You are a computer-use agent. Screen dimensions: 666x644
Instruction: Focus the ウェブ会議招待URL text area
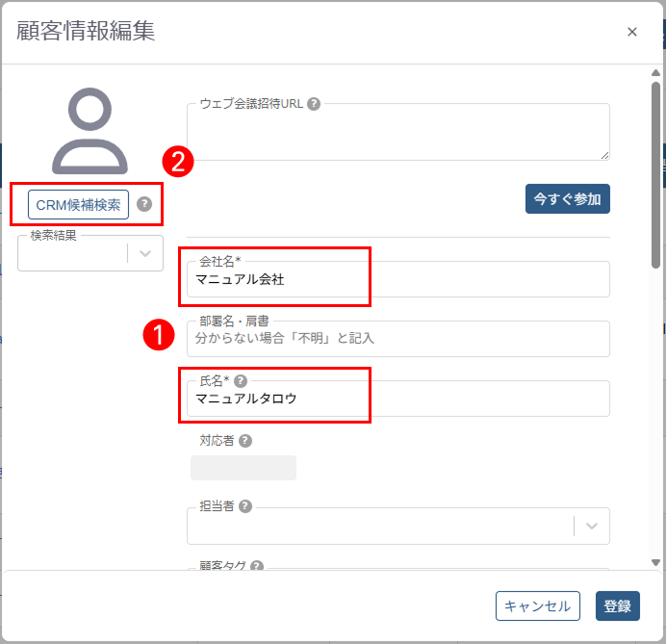tap(397, 133)
